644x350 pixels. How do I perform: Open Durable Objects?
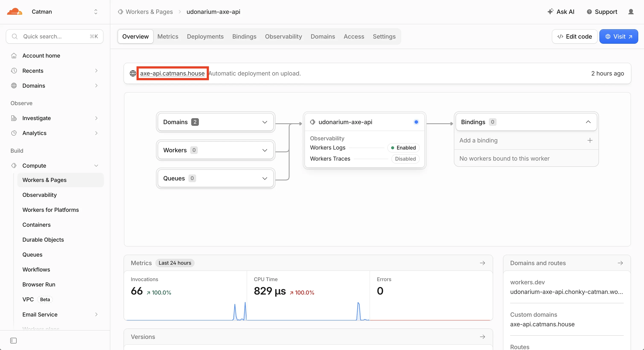[43, 240]
